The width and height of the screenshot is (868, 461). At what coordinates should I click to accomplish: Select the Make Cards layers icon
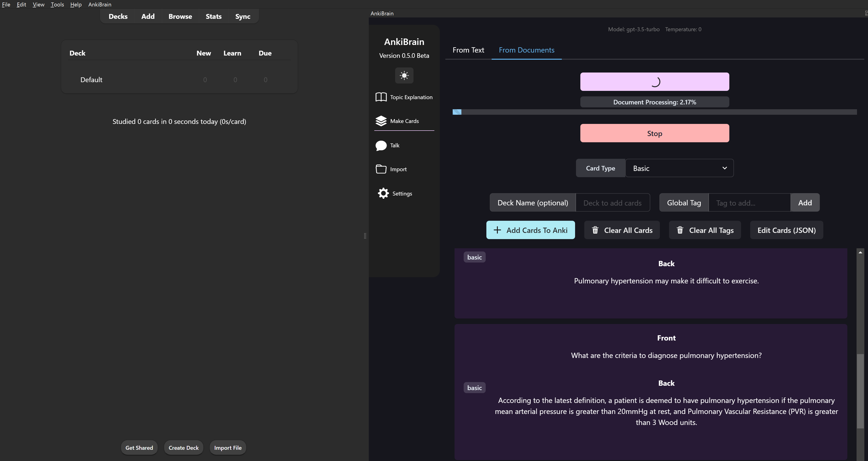381,121
